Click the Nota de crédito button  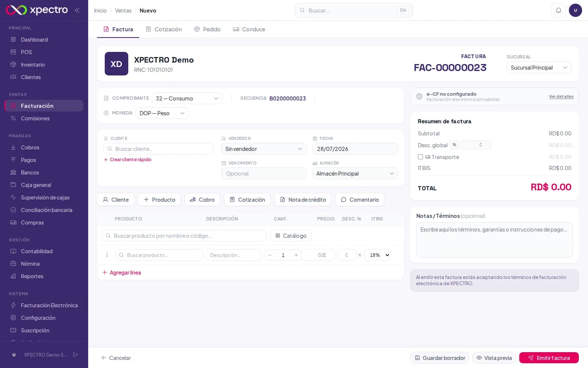coord(303,199)
